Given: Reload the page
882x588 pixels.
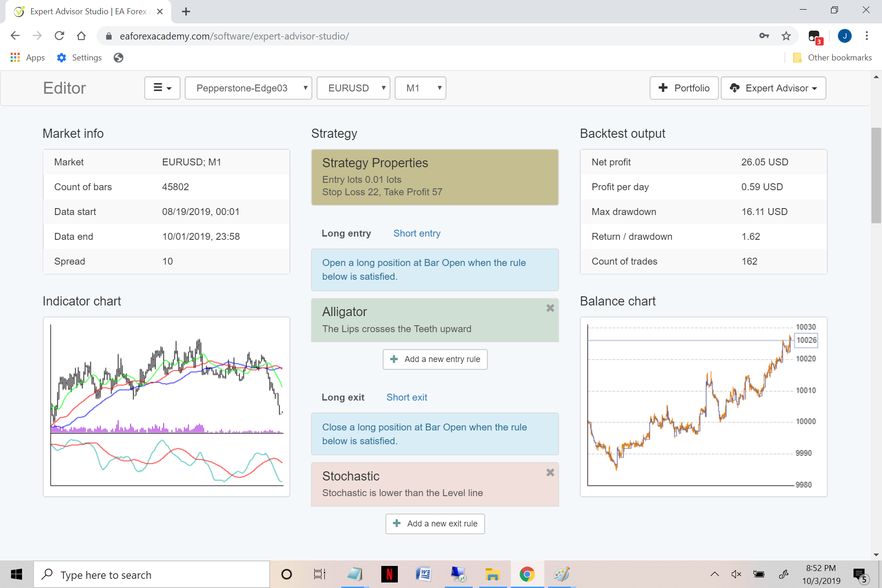Looking at the screenshot, I should click(x=59, y=36).
